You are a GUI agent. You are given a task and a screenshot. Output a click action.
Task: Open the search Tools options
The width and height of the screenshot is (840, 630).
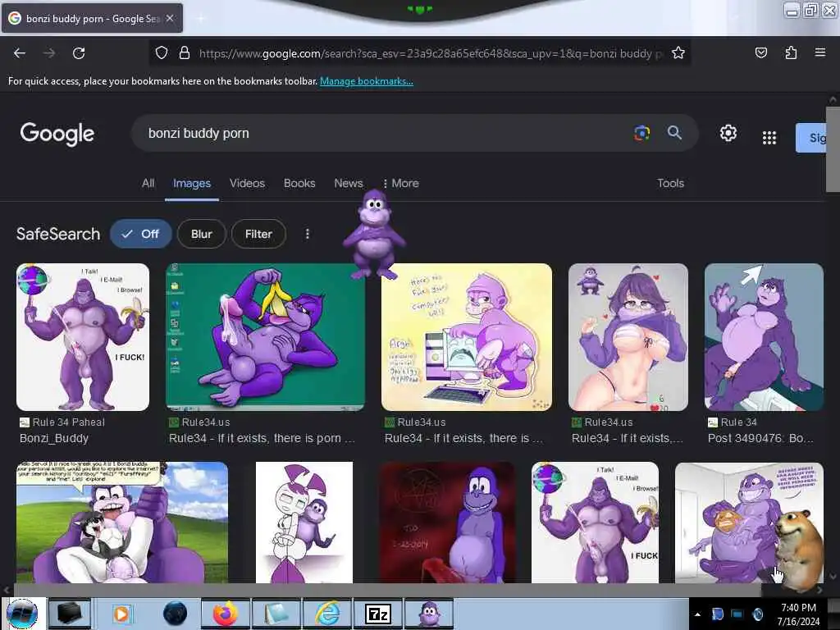point(671,183)
